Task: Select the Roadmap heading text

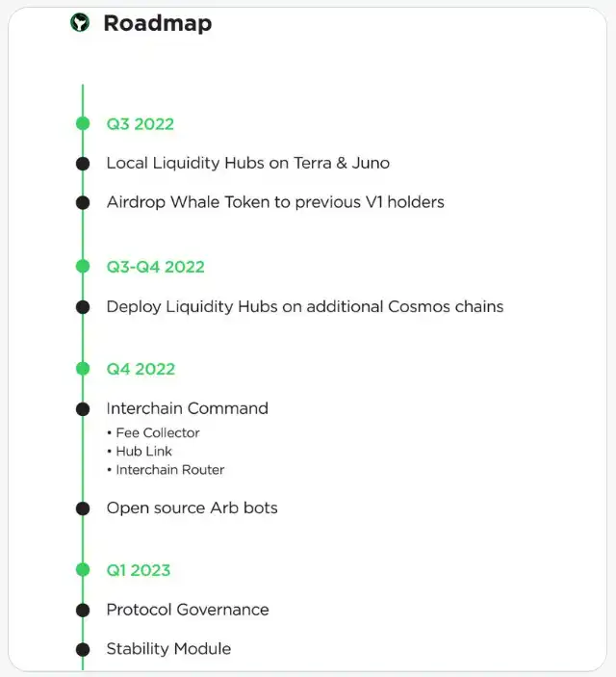Action: click(x=157, y=23)
